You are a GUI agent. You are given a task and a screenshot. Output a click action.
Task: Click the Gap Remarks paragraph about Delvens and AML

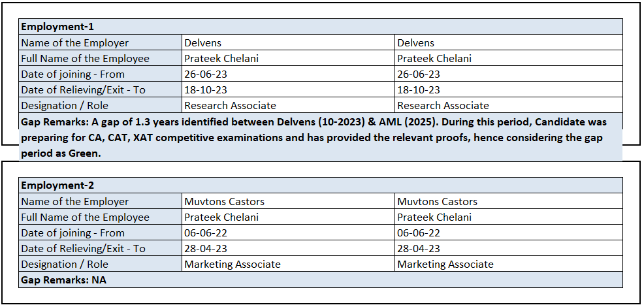pos(314,137)
